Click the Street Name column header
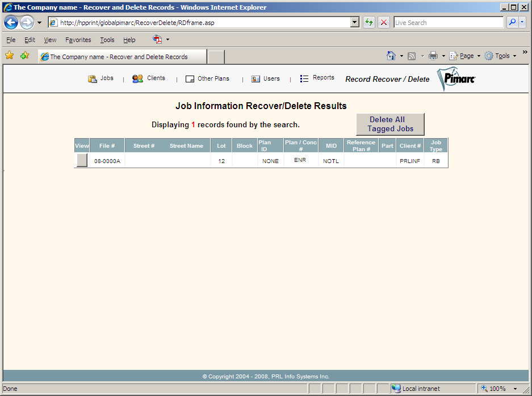Image resolution: width=532 pixels, height=396 pixels. click(186, 145)
